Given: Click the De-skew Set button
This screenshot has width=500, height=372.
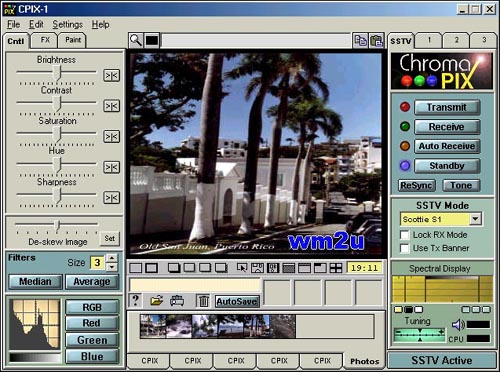Looking at the screenshot, I should click(x=109, y=238).
